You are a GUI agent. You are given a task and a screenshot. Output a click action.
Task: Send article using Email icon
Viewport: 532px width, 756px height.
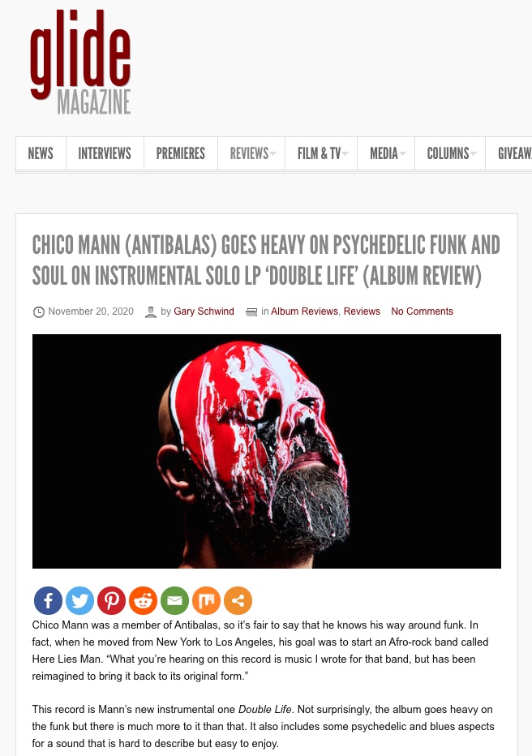[174, 600]
